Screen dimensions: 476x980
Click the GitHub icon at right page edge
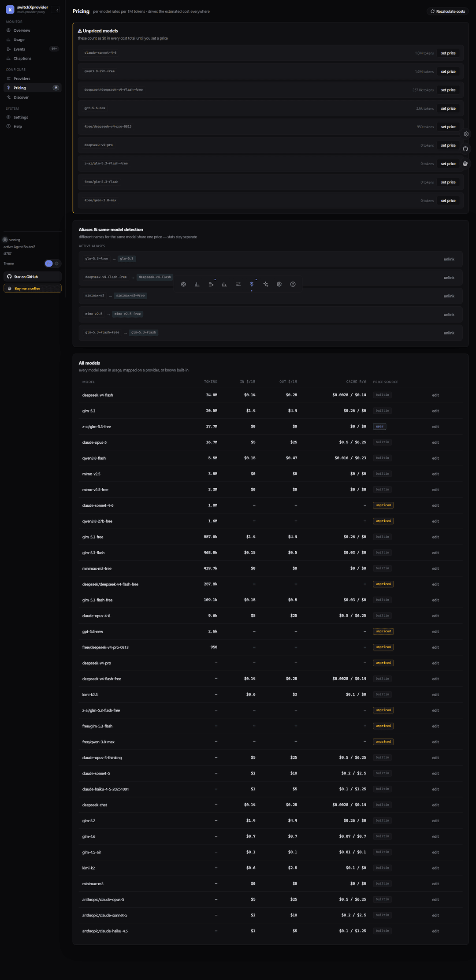click(465, 149)
